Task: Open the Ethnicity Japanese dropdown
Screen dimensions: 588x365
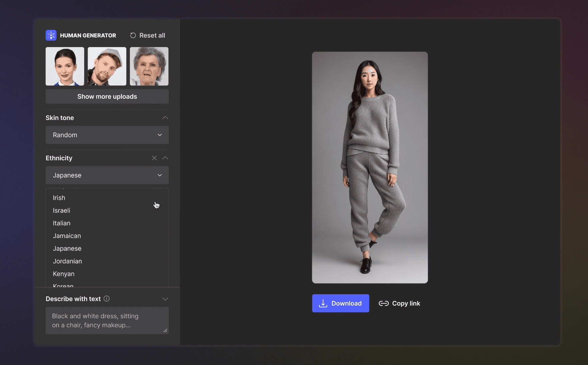Action: (107, 175)
